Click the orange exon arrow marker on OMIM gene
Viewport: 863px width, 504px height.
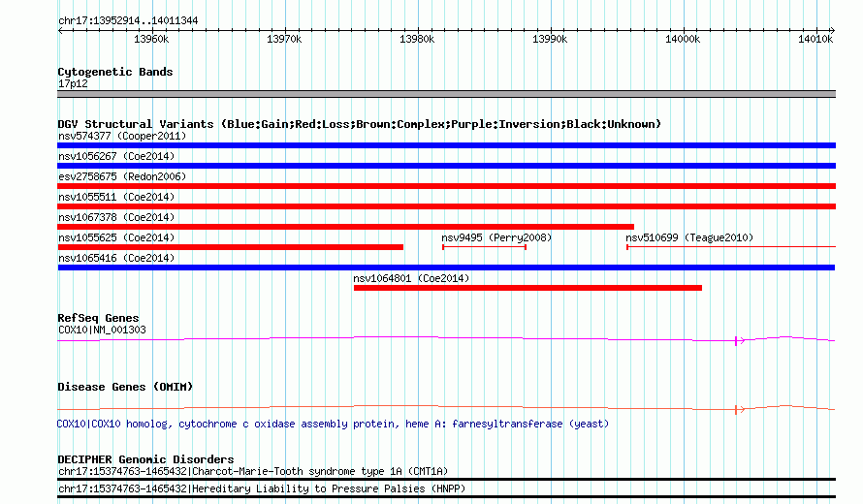tap(739, 409)
